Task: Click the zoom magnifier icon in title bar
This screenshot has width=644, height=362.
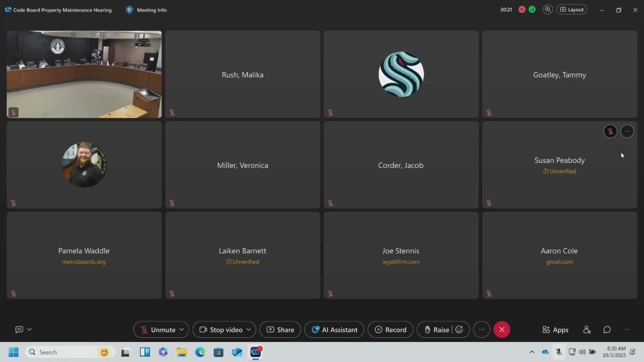Action: 548,10
